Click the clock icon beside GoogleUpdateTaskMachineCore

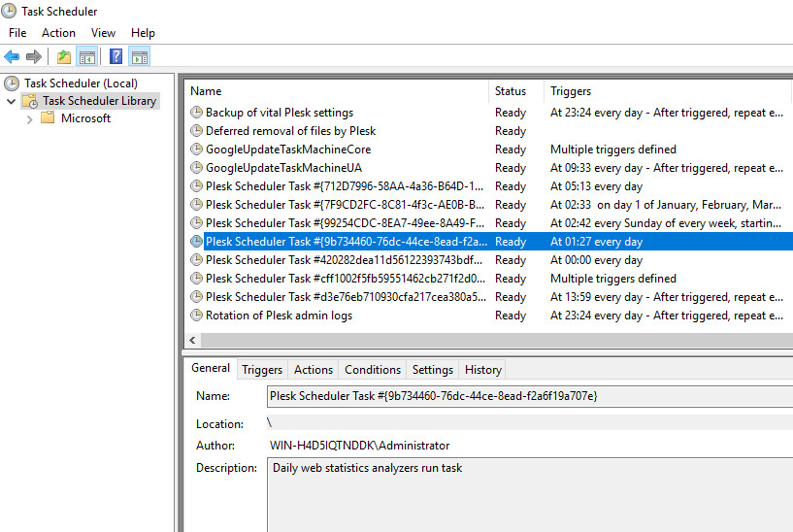coord(197,150)
